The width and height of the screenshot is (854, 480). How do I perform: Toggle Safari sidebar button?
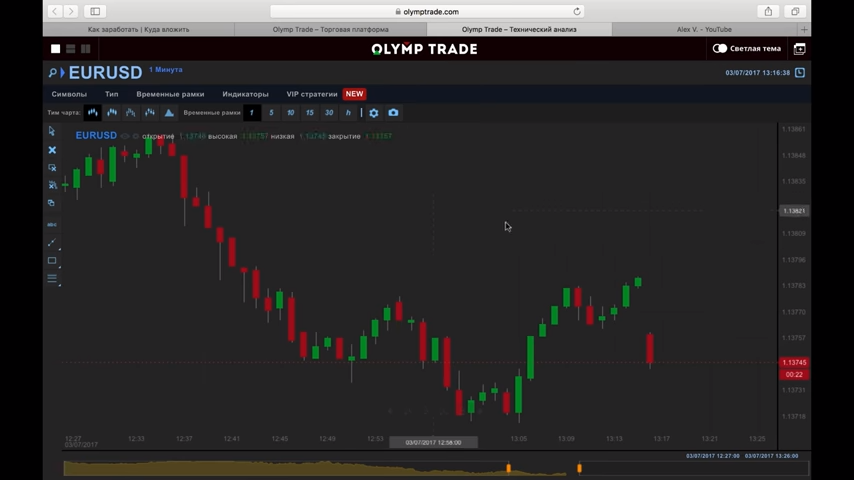tap(95, 11)
